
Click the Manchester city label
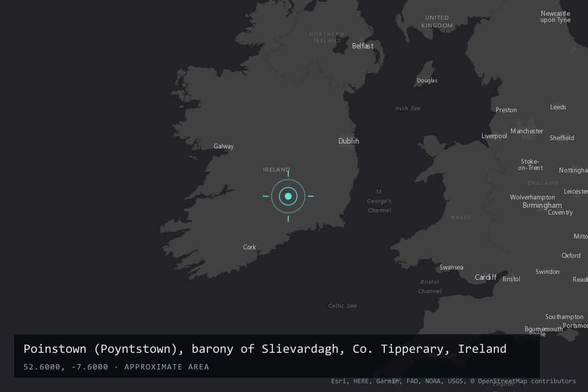(527, 131)
